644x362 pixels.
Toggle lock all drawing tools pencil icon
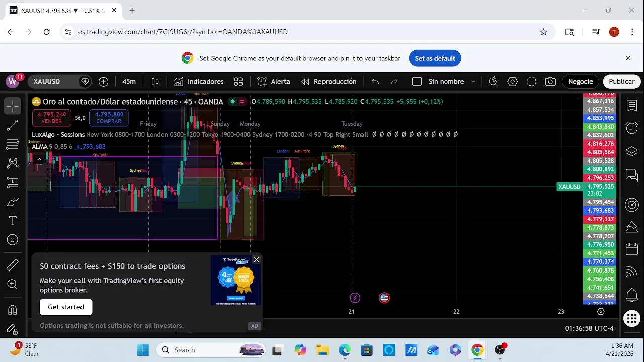[x=13, y=329]
